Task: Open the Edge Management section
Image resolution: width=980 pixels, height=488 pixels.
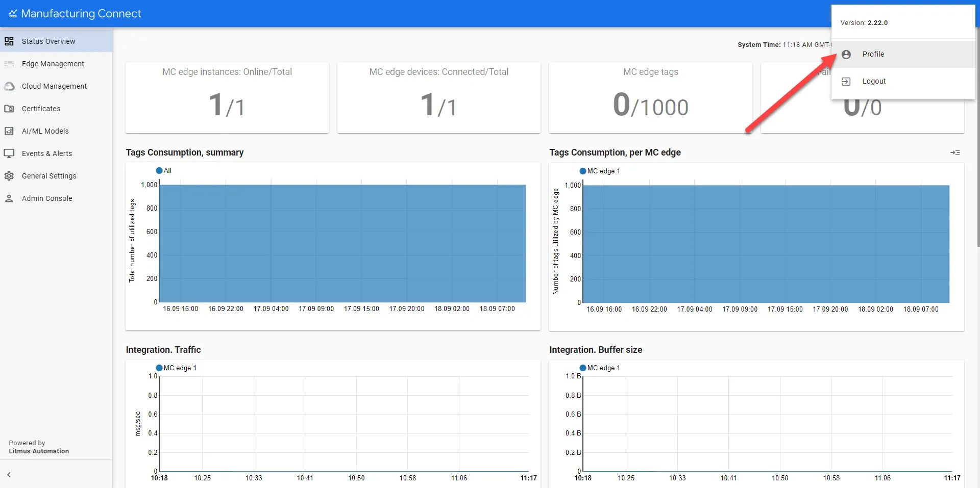Action: [56, 64]
